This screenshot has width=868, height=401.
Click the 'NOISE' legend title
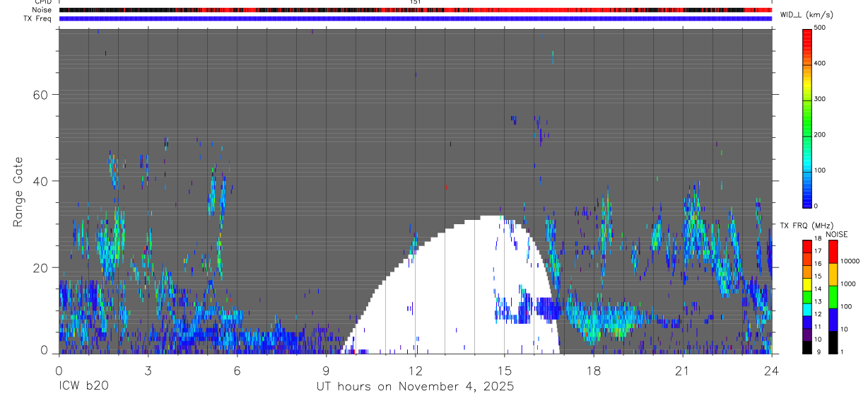click(x=836, y=235)
